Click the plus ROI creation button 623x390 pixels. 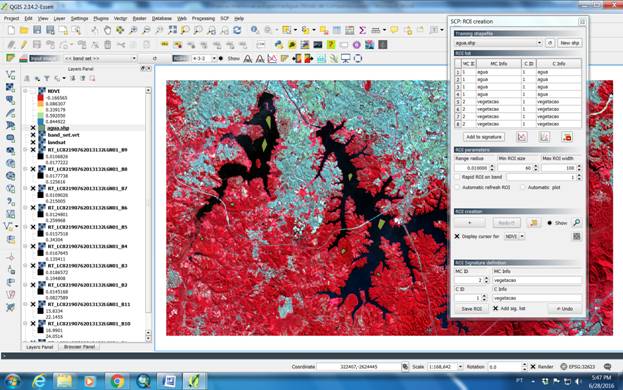[470, 223]
